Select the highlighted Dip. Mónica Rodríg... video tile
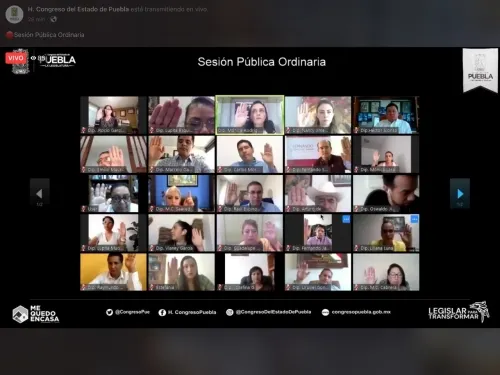 (x=250, y=115)
